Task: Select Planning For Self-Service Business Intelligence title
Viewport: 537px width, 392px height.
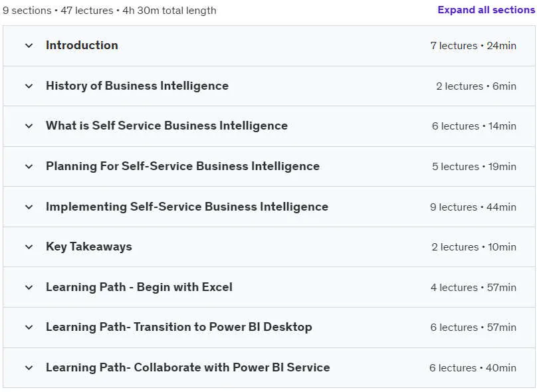Action: (x=183, y=166)
